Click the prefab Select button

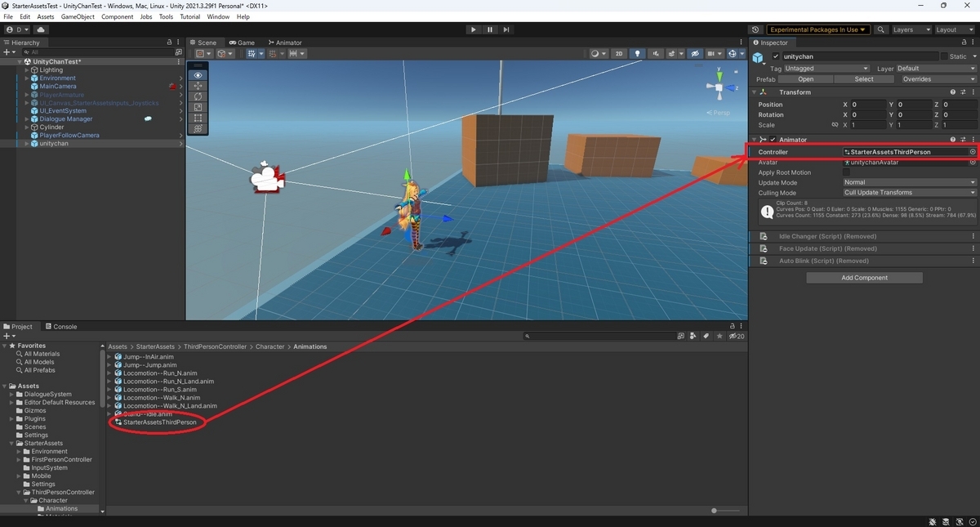point(864,79)
